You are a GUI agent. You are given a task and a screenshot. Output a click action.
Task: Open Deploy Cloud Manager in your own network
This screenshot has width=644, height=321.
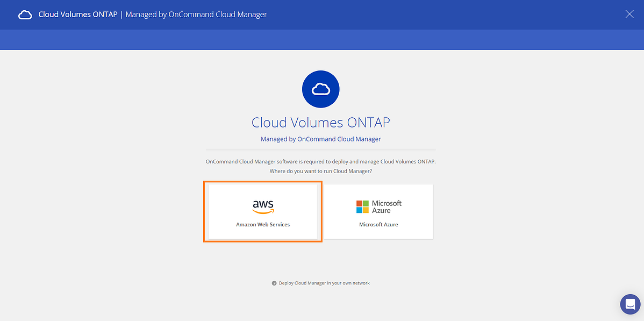[324, 283]
